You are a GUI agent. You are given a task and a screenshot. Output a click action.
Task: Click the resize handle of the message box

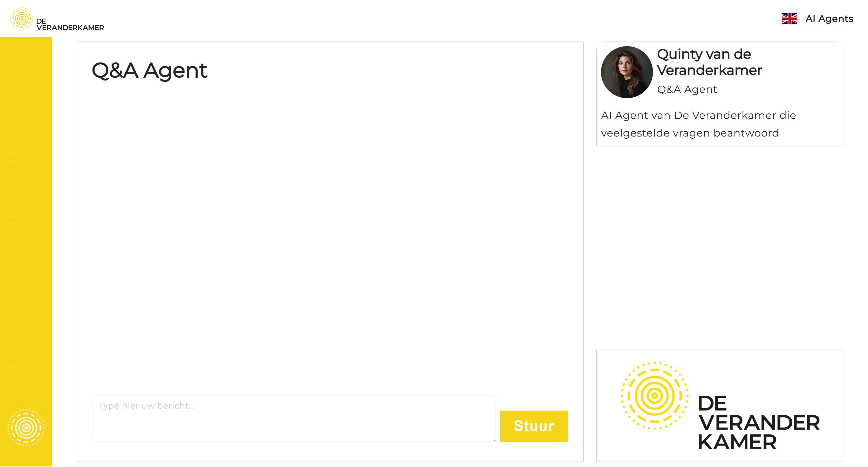click(x=494, y=440)
